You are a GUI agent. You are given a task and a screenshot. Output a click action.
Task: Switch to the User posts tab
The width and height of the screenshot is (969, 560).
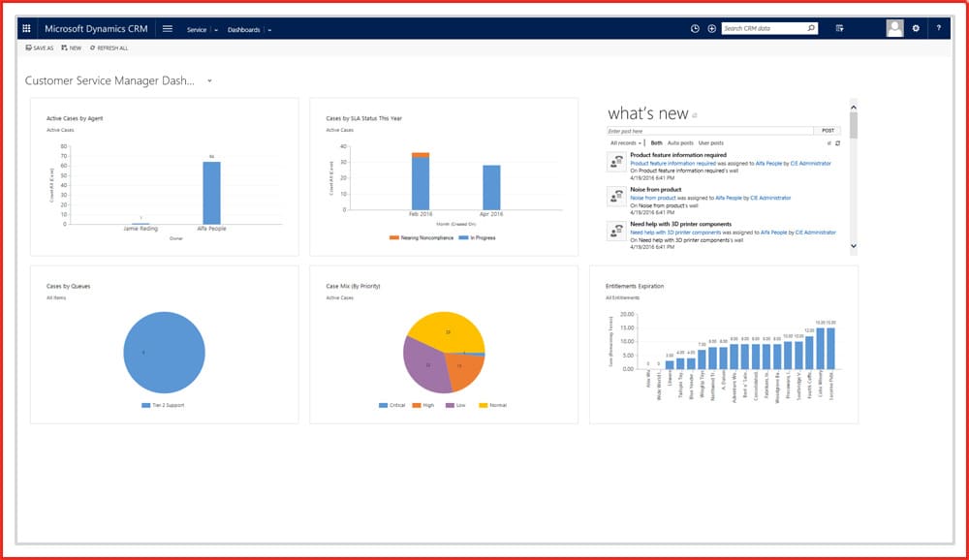coord(710,143)
